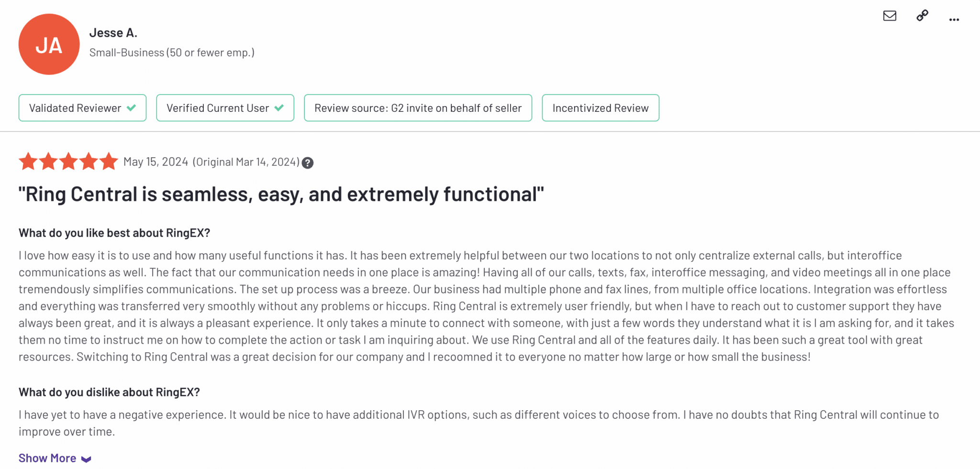Click the Show More link text
Screen dimensions: 980x469
[x=47, y=458]
